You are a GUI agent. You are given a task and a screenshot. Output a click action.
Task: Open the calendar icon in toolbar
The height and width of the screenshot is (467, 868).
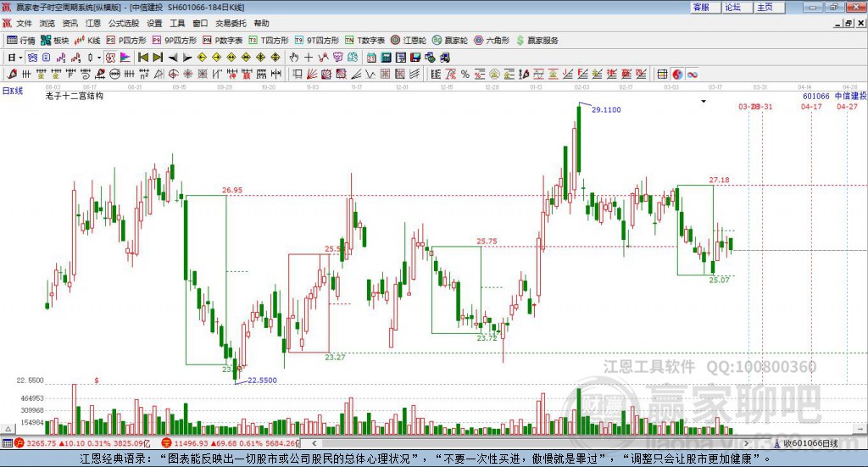[371, 58]
